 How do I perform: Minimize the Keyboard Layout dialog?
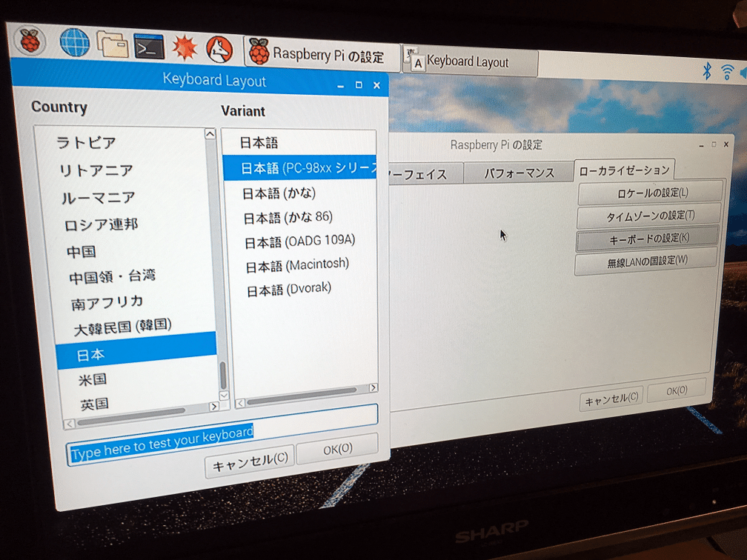pos(341,86)
